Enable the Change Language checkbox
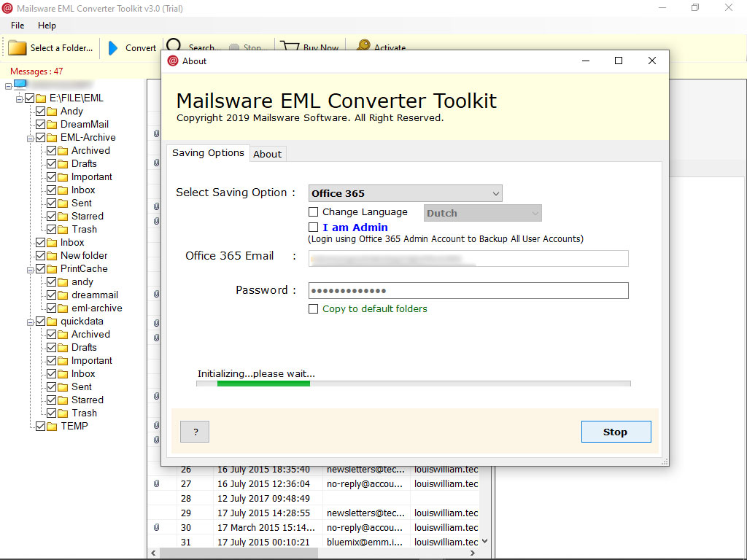This screenshot has width=747, height=560. click(314, 212)
